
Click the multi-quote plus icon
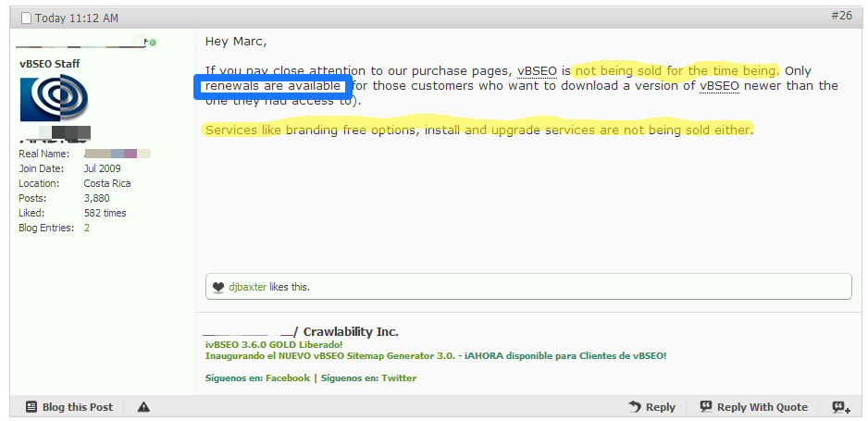point(841,408)
